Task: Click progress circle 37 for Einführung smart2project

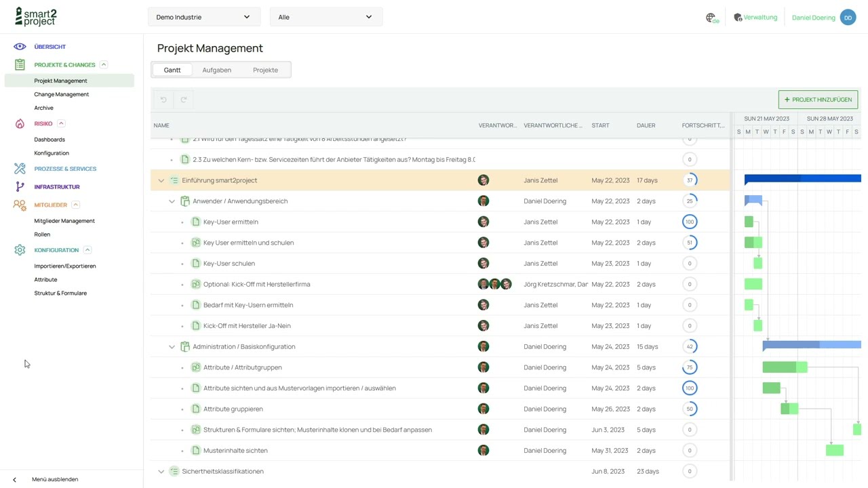Action: (690, 180)
